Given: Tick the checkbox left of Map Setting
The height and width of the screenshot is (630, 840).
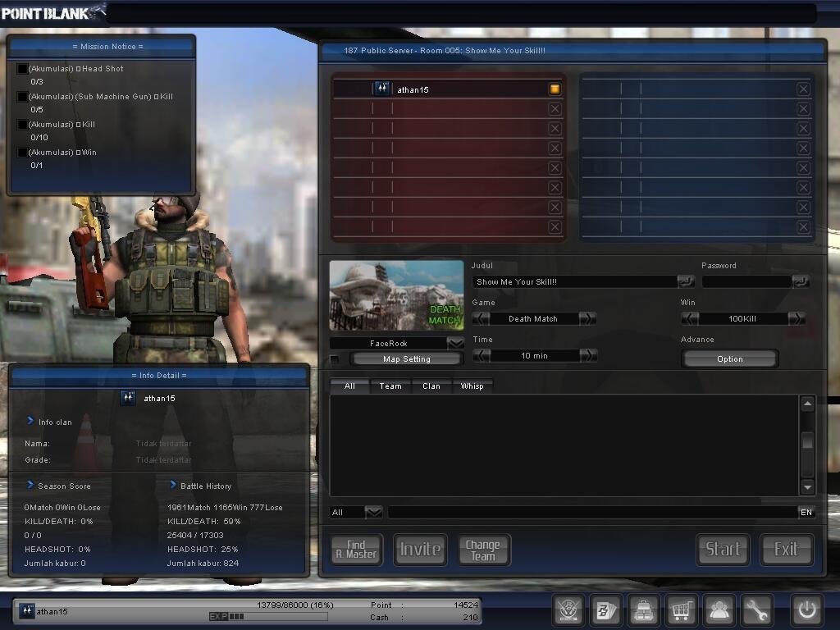Looking at the screenshot, I should [x=335, y=359].
